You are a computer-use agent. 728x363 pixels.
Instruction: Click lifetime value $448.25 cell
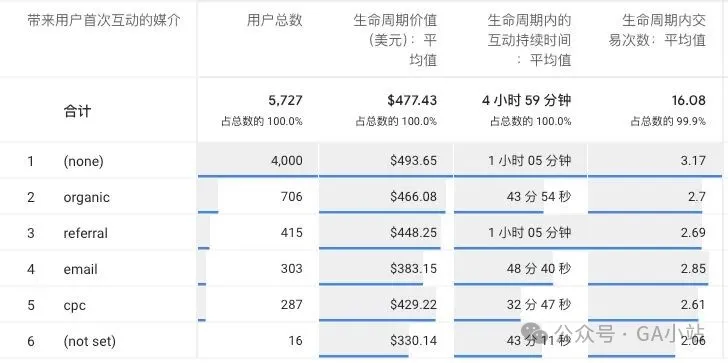point(413,233)
